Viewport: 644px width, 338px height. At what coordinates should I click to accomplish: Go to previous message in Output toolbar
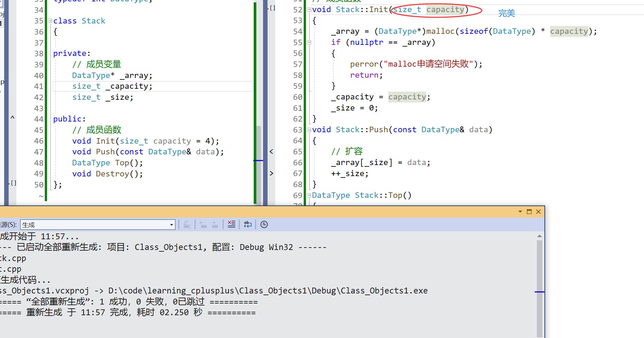coord(203,225)
